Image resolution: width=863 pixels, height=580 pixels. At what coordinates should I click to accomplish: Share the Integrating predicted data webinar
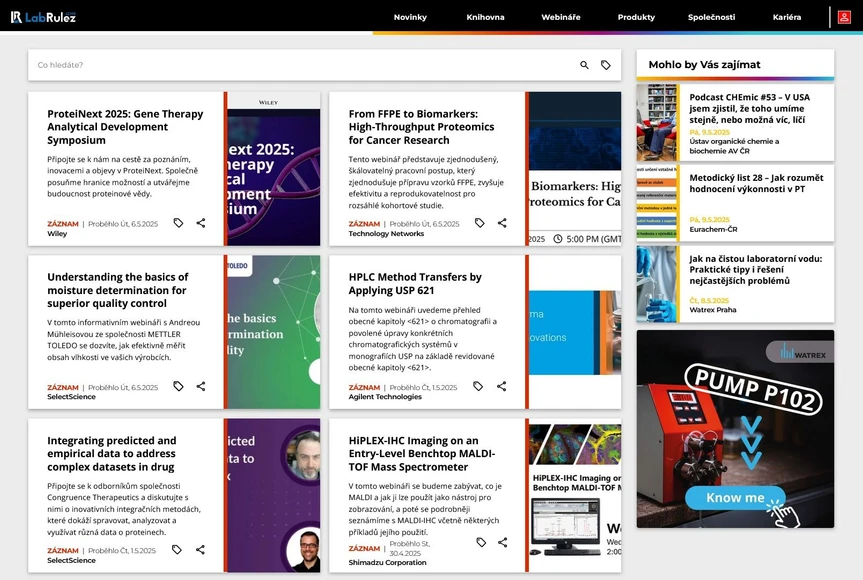[x=200, y=549]
